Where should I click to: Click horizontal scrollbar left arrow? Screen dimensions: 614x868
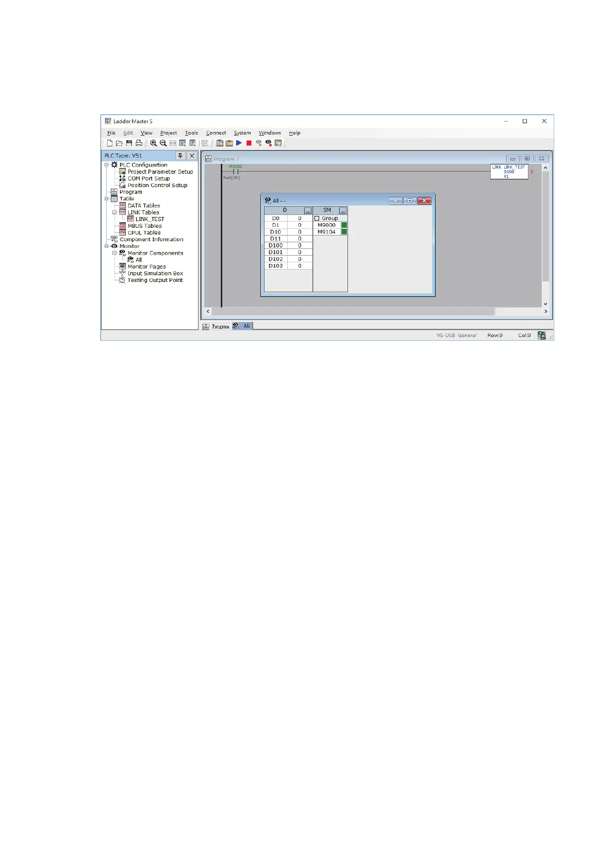(208, 311)
